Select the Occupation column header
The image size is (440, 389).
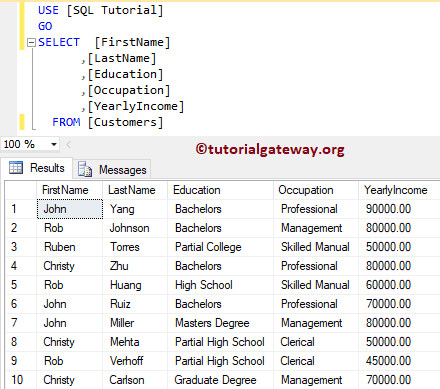[316, 190]
